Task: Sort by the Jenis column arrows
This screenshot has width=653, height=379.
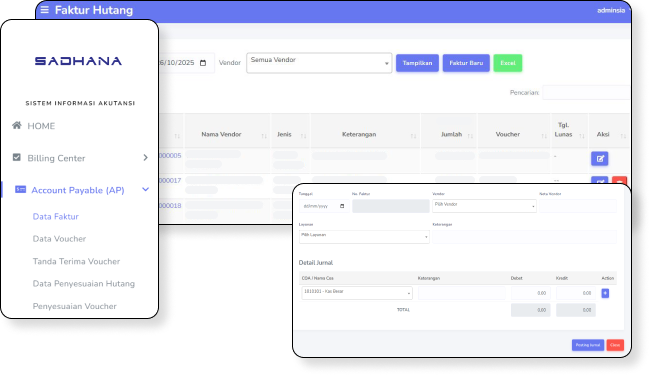Action: [x=304, y=136]
